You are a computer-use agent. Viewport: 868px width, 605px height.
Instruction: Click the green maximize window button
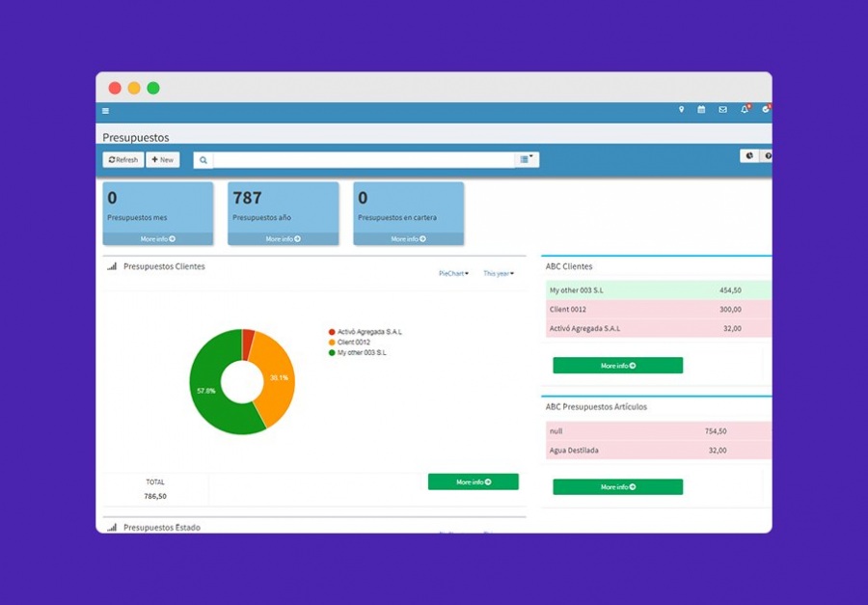click(153, 88)
